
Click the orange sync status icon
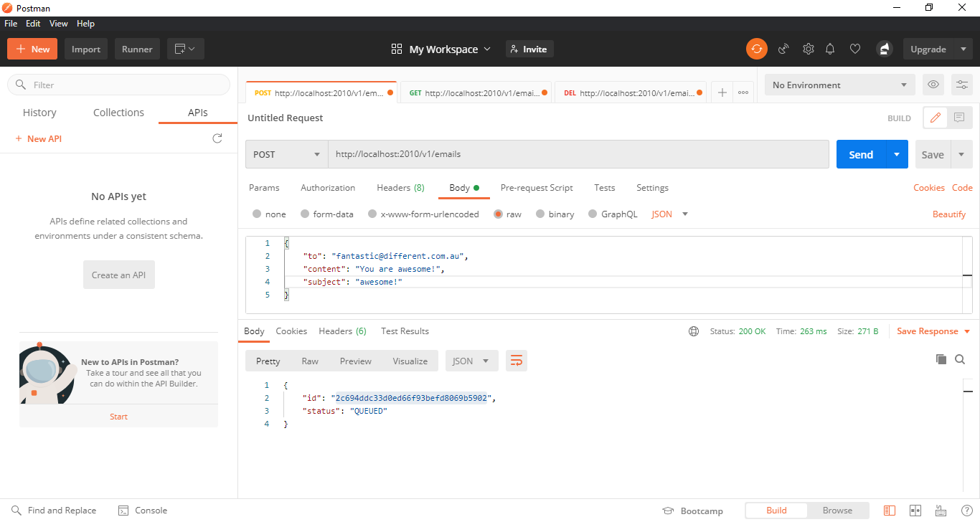click(756, 49)
